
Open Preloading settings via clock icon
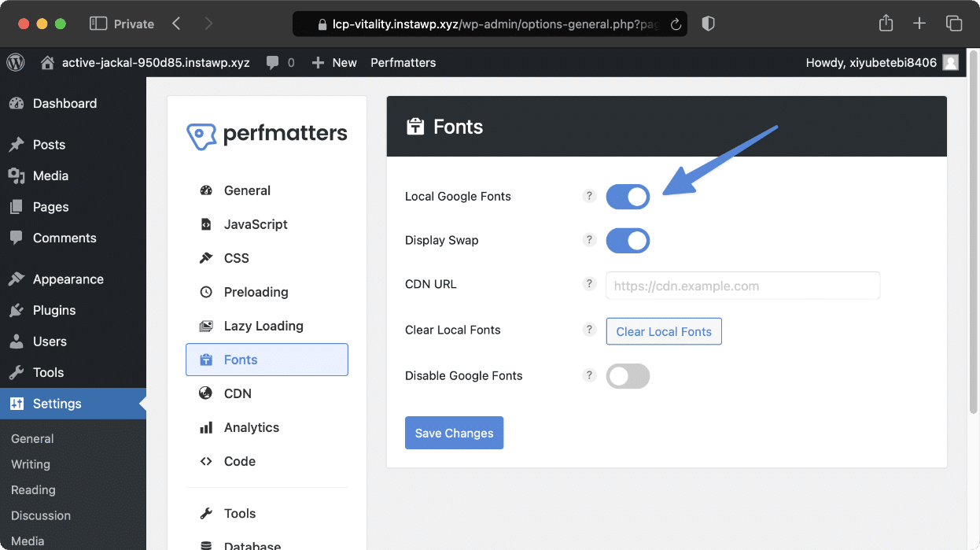205,292
